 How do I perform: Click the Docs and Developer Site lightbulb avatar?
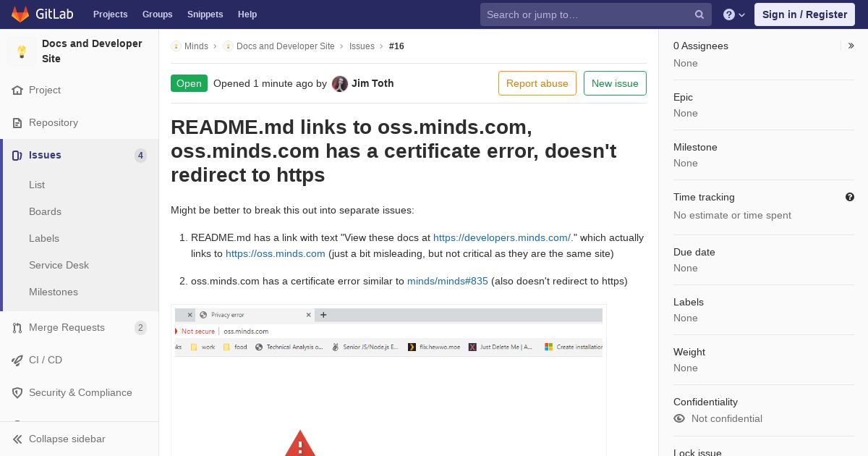(22, 51)
